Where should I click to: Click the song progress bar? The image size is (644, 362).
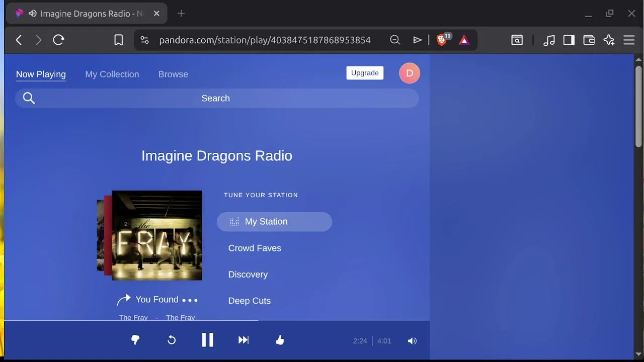(217, 320)
